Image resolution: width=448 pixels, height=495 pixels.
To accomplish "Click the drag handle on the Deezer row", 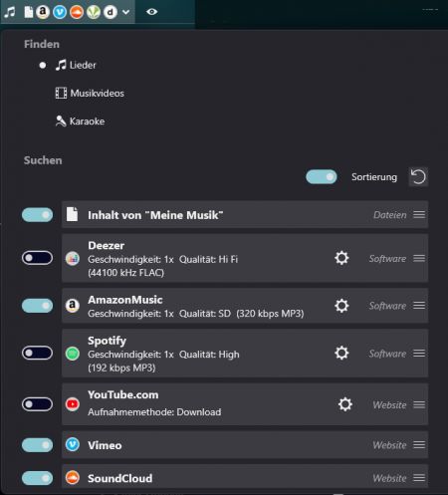I will 419,258.
